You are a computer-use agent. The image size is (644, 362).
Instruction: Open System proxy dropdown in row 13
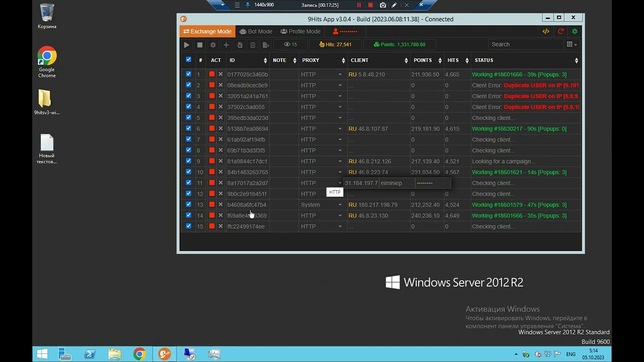321,205
